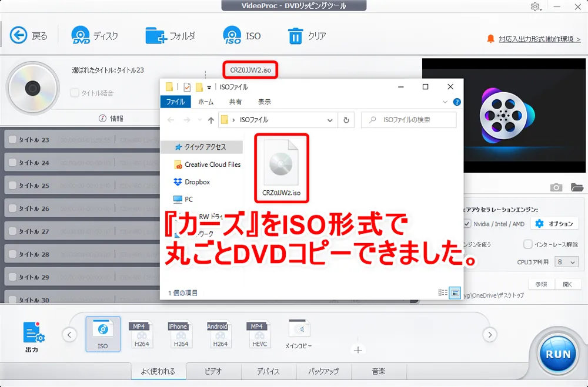This screenshot has height=387, width=588.
Task: Select Creative Cloud Files in the navigation pane
Action: point(207,164)
